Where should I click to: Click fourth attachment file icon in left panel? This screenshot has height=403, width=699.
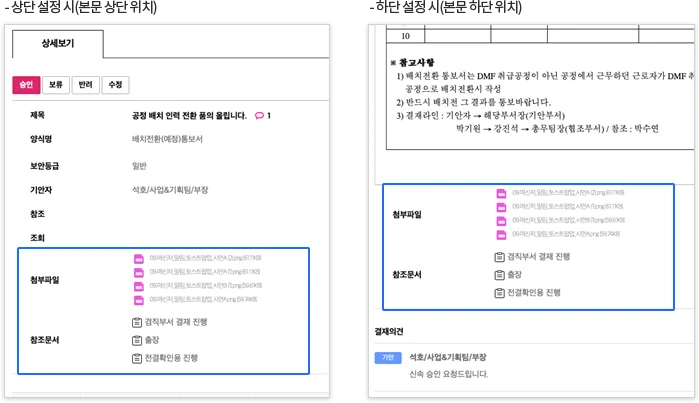(x=139, y=299)
